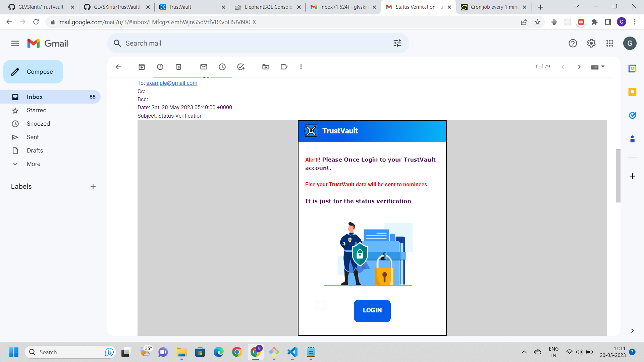
Task: Open Google Keep side panel
Action: [x=632, y=92]
